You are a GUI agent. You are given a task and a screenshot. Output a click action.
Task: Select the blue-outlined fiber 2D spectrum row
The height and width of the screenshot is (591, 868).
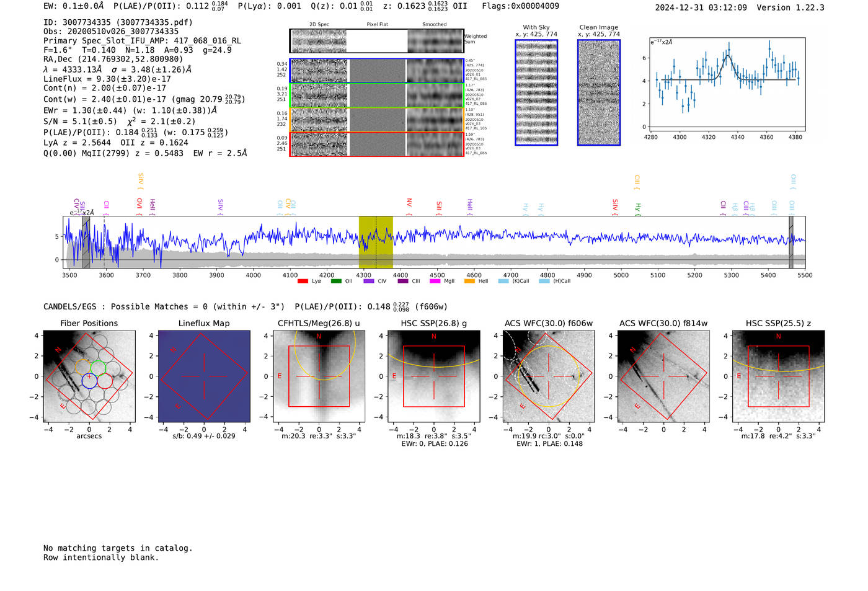pyautogui.click(x=376, y=71)
